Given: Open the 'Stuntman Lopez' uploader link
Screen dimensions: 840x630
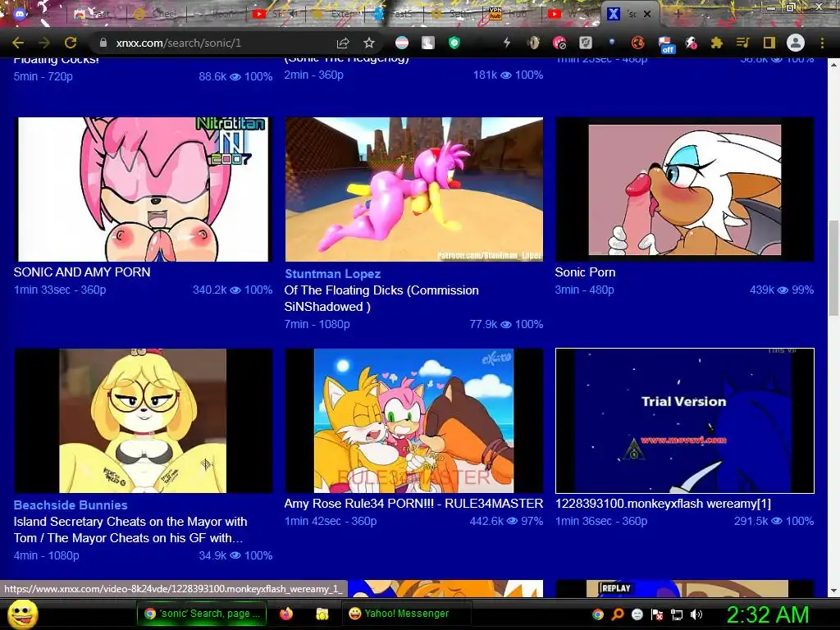Looking at the screenshot, I should 333,274.
